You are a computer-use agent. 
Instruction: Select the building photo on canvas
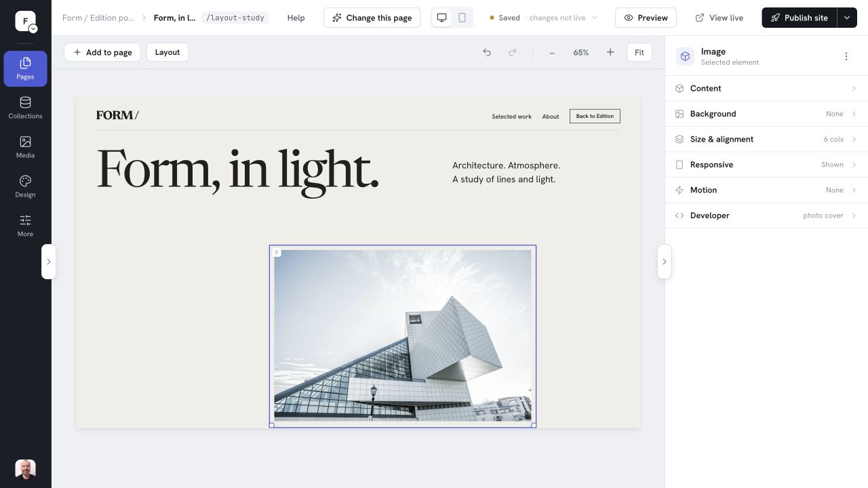pos(403,335)
